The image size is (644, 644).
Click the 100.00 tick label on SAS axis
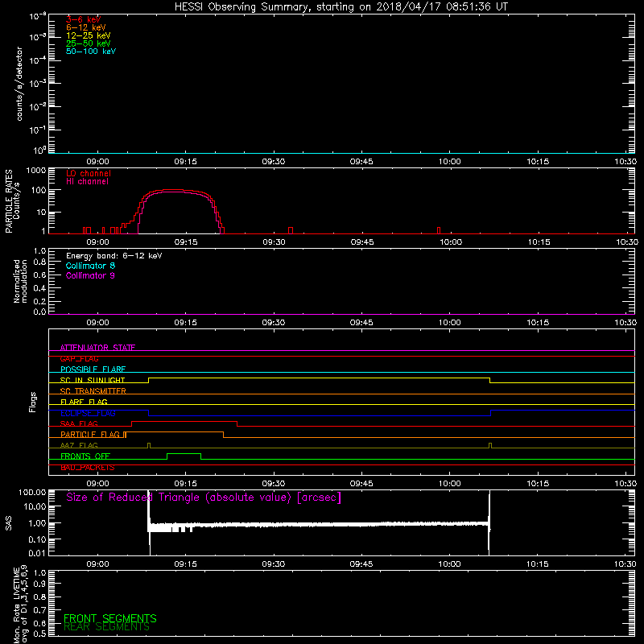[x=32, y=493]
